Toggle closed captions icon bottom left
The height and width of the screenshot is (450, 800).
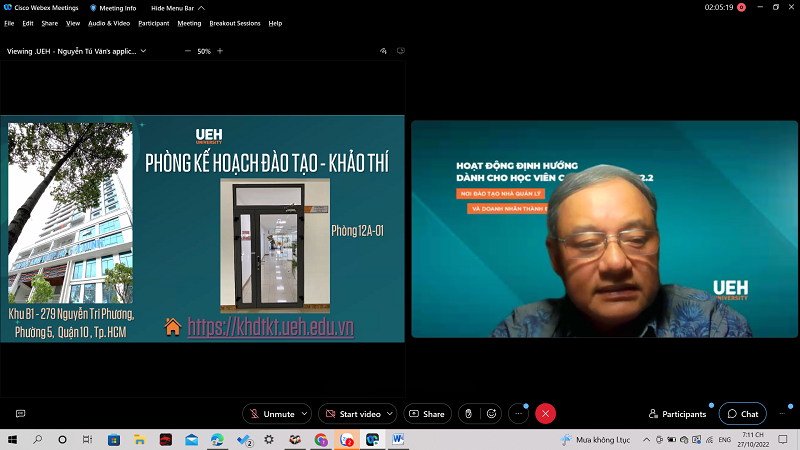click(x=20, y=414)
